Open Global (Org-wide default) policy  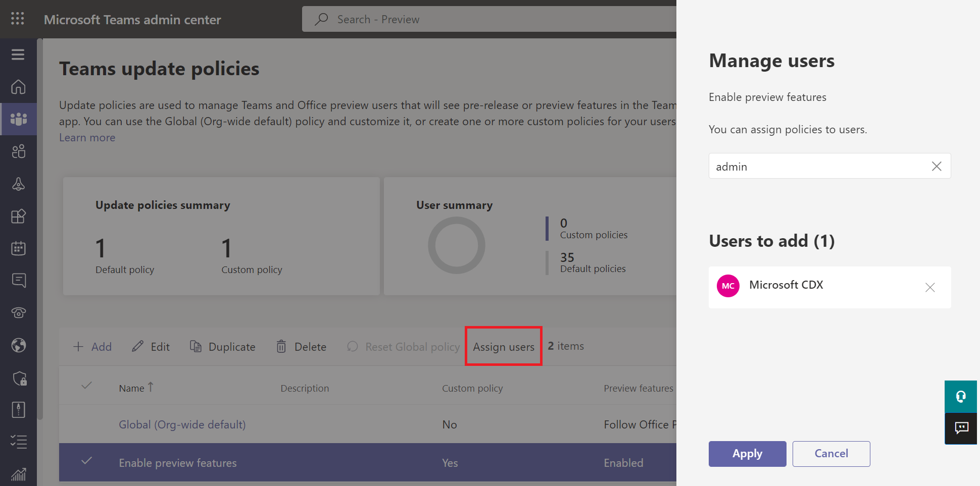[x=182, y=424]
